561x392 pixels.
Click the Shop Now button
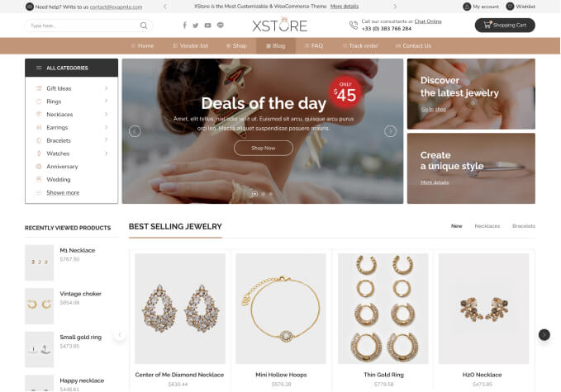click(x=264, y=148)
